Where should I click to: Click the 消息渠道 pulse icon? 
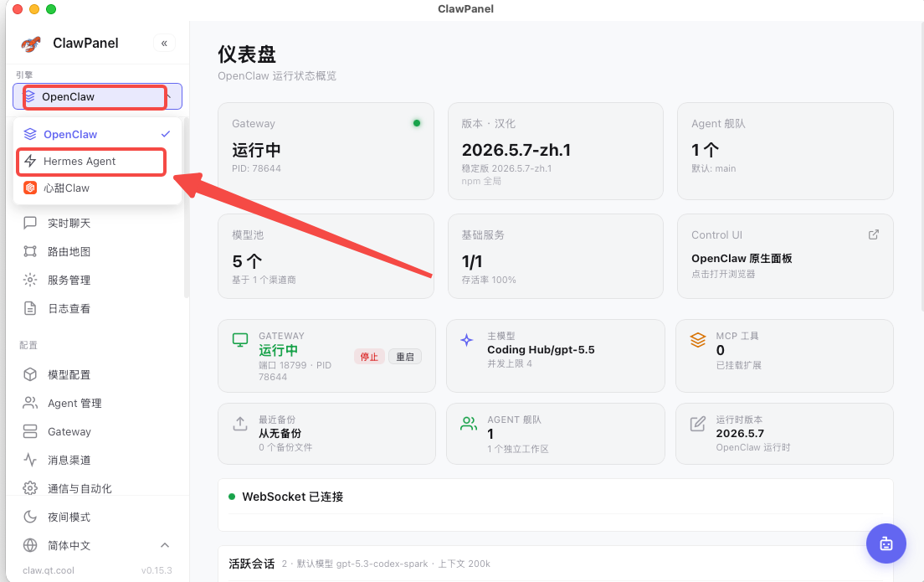30,460
